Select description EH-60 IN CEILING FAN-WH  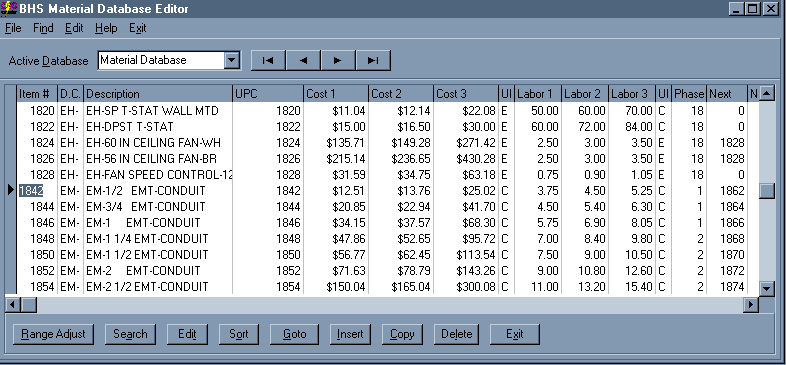153,143
